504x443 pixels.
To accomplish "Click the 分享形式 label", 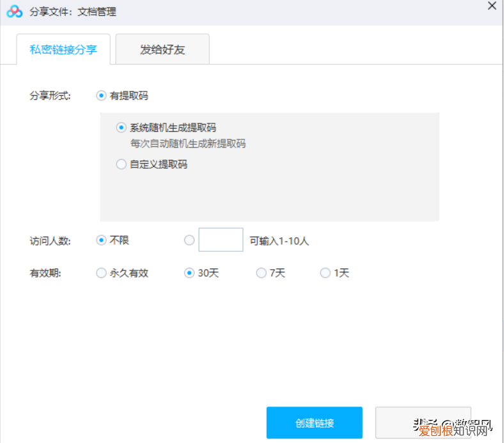I will click(x=50, y=96).
